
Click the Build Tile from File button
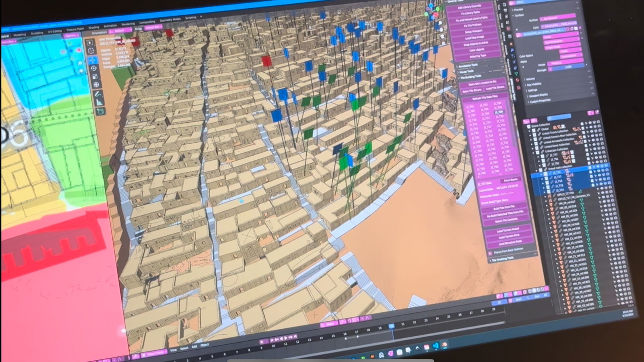[504, 208]
